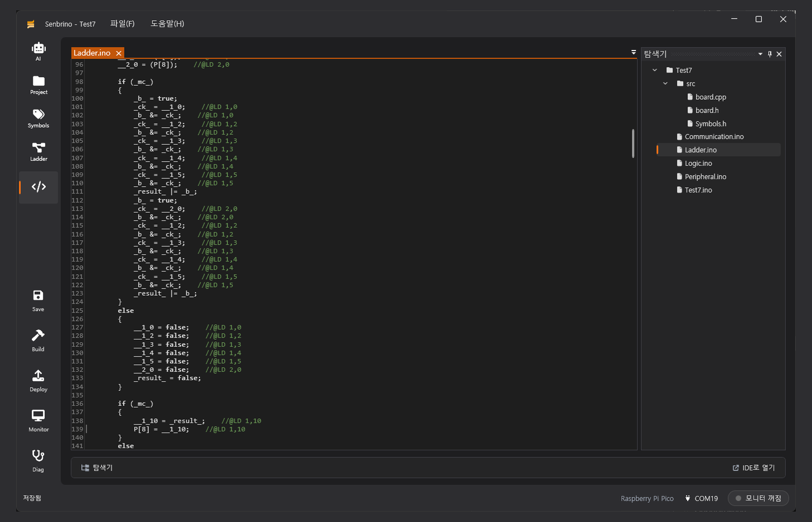
Task: Click the 저장됨 saved status text
Action: (32, 498)
